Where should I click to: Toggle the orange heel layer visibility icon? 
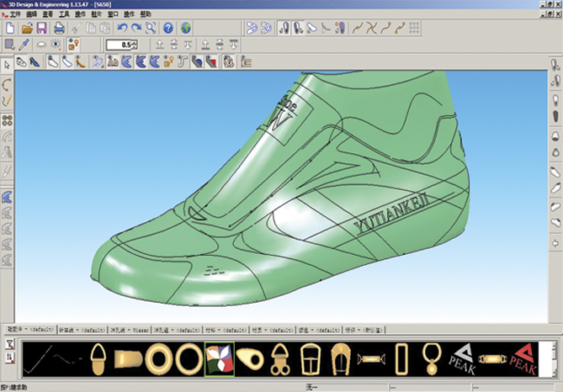pos(80,61)
